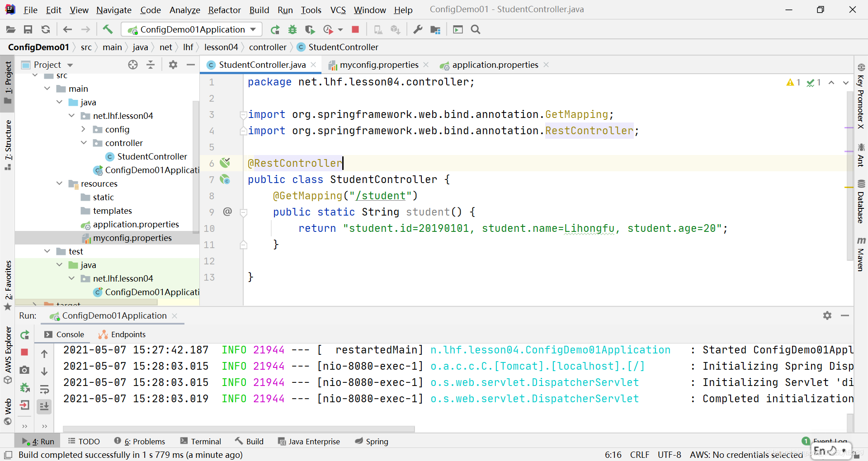This screenshot has width=868, height=461.
Task: Open settings with the wrench icon
Action: click(418, 30)
